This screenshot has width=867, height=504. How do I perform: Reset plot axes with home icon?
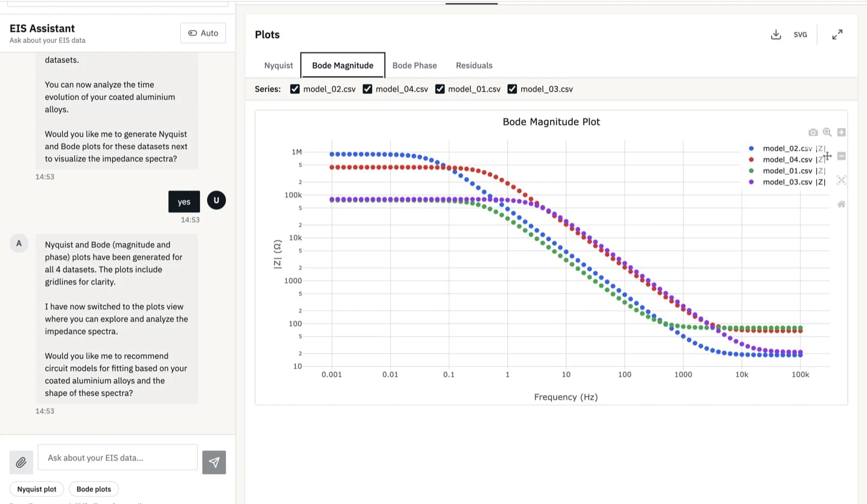click(842, 204)
